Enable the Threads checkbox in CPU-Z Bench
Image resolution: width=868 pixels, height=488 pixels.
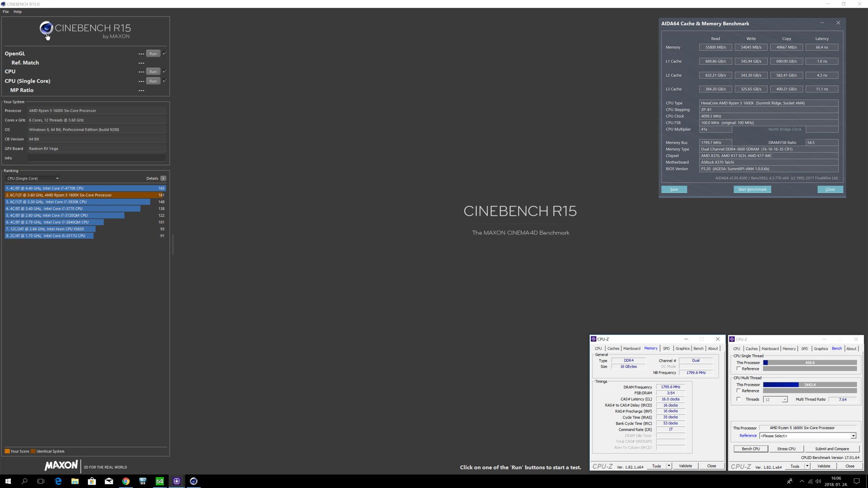tap(738, 399)
